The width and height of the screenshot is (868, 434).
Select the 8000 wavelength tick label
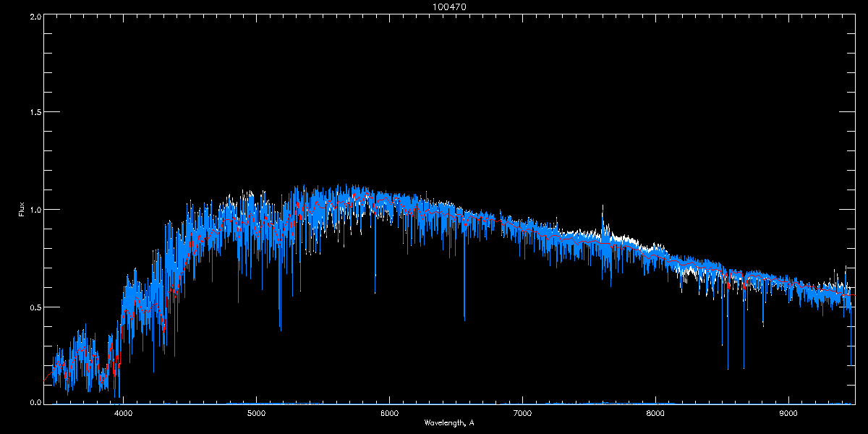(x=655, y=414)
